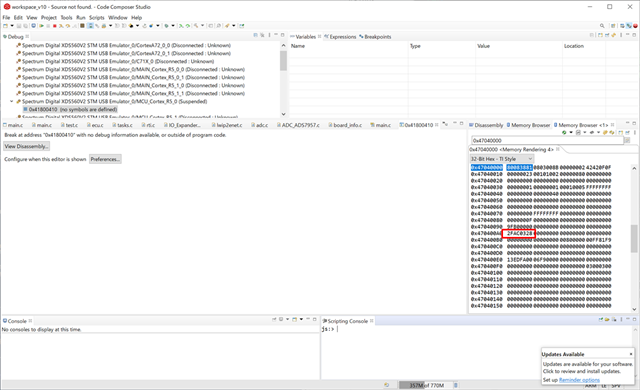Collapse the MCU_Cortex_R5_0 Suspended tree node

coord(12,101)
